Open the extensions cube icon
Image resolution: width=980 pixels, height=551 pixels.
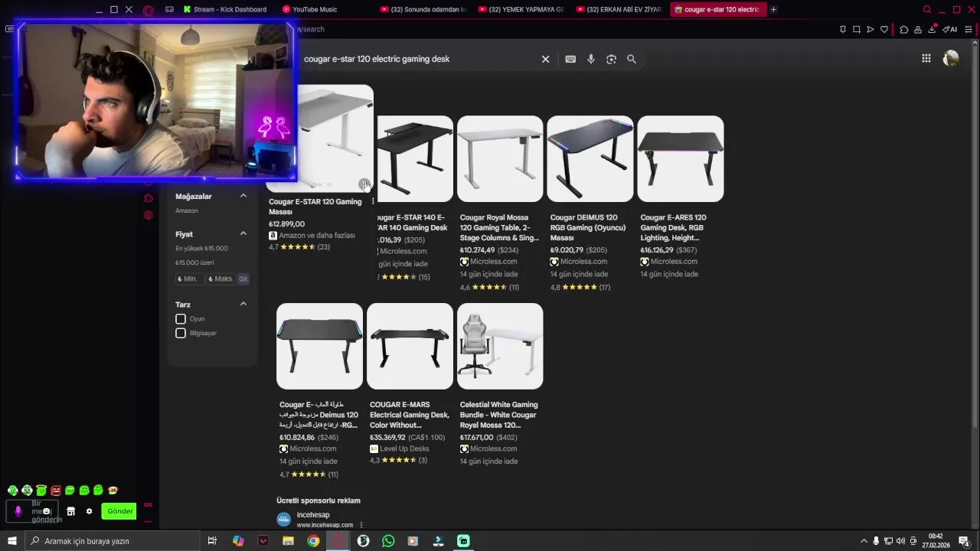[x=904, y=29]
